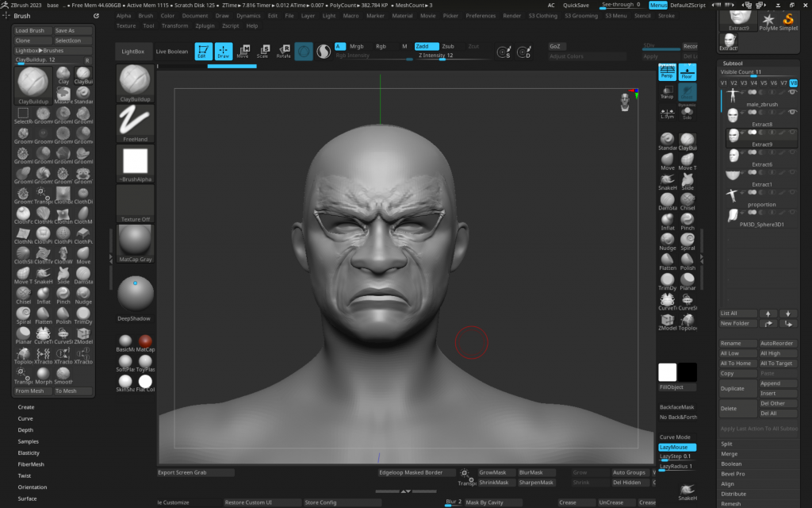The width and height of the screenshot is (812, 508).
Task: Toggle visibility of male_zbrush subtool
Action: tap(791, 94)
